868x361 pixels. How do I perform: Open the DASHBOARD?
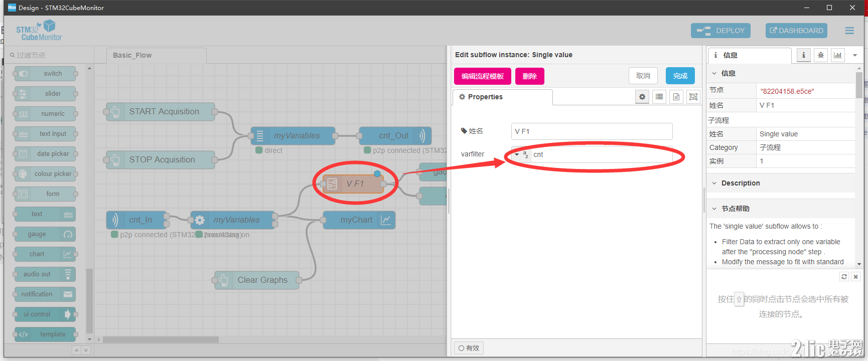[796, 31]
